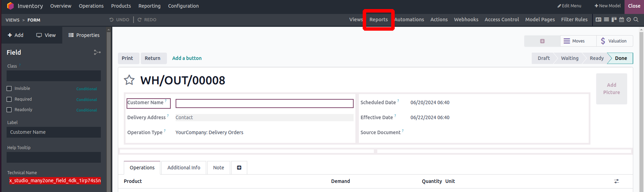Screen dimensions: 644x192
Task: Open the Valuation smart button
Action: click(x=614, y=41)
